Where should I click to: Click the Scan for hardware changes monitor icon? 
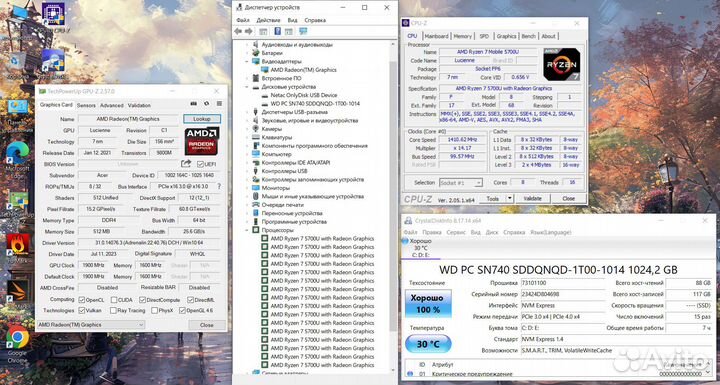pyautogui.click(x=303, y=31)
